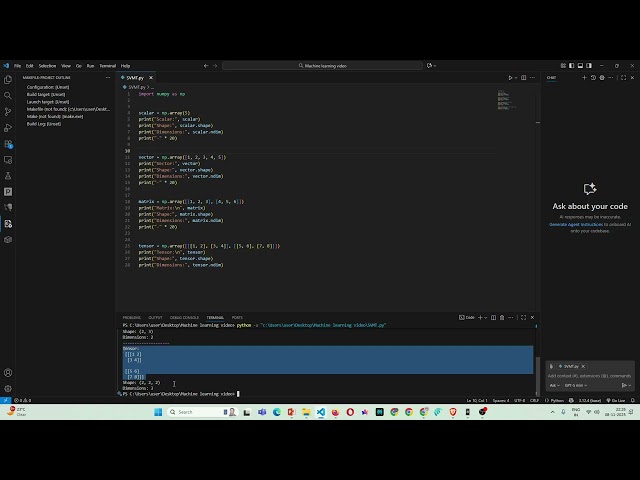640x480 pixels.
Task: Open the Copilot icon beside command center
Action: (x=429, y=66)
